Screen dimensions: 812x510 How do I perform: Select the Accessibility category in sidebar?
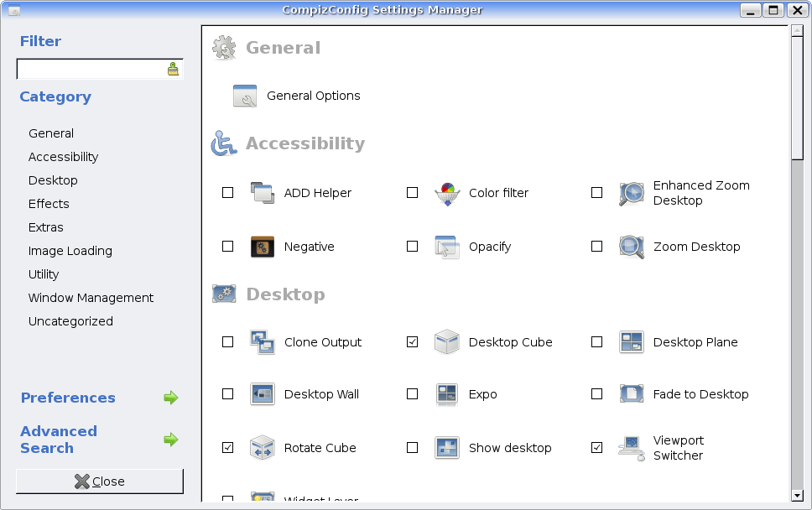[x=63, y=157]
